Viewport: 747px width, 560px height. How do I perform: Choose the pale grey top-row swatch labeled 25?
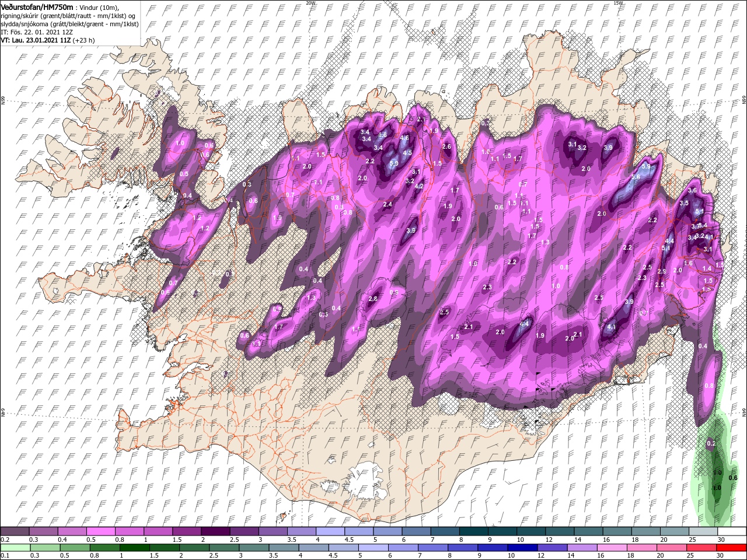704,531
